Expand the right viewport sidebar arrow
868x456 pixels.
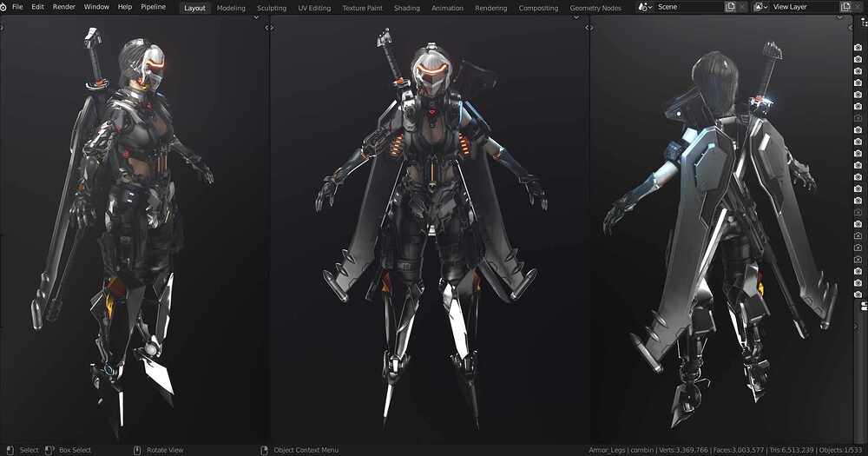pos(851,28)
